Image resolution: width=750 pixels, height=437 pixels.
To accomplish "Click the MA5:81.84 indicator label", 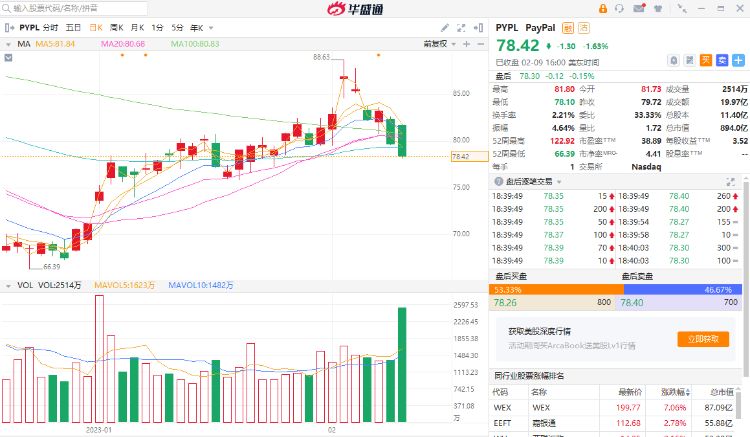I will pos(55,44).
